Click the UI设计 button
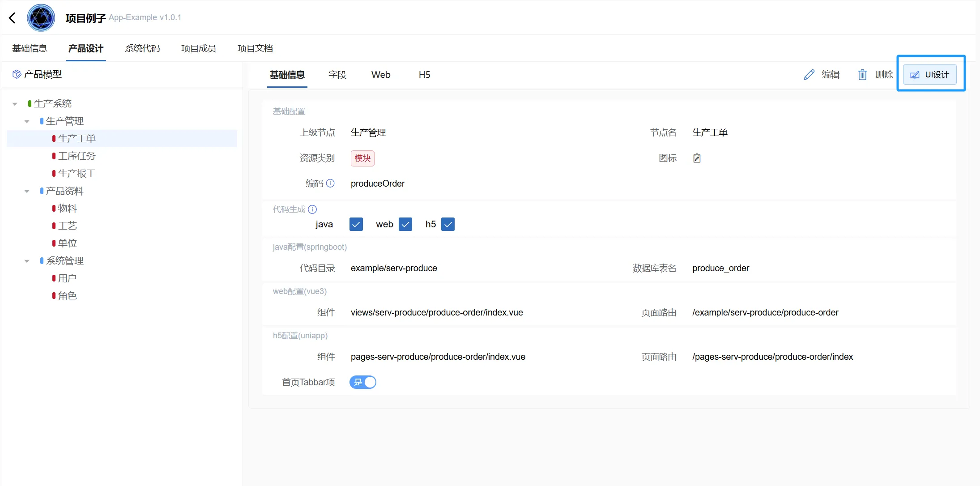Screen dimensions: 980x486 tap(929, 75)
